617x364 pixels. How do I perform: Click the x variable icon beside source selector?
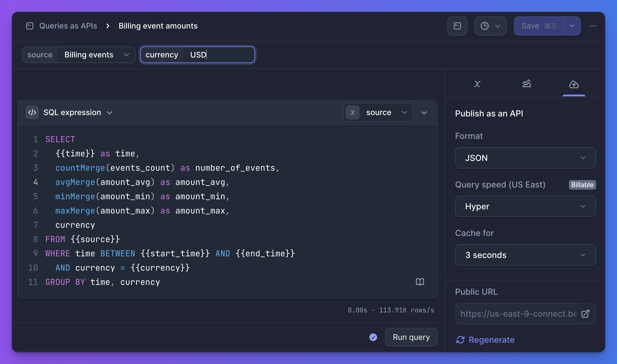[x=352, y=112]
